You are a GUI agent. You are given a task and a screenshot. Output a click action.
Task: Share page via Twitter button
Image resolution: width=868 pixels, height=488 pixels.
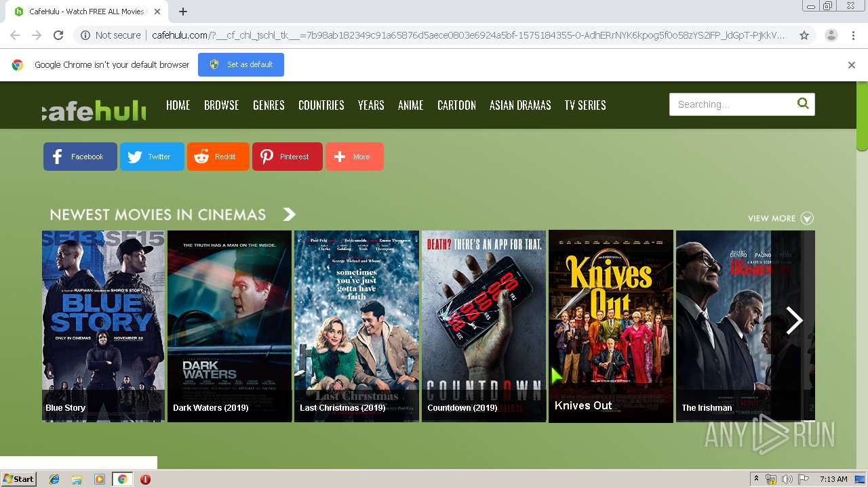click(x=152, y=157)
